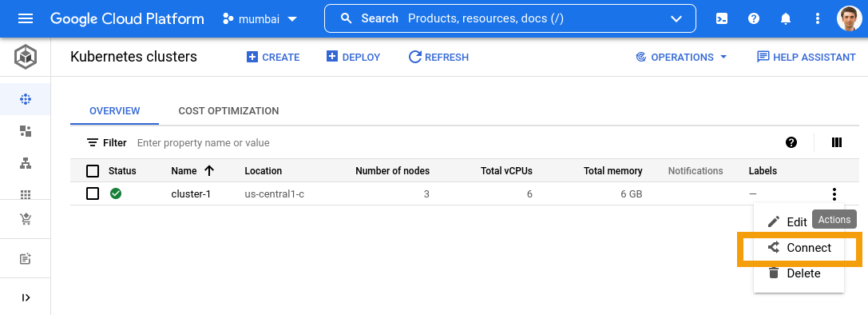868x315 pixels.
Task: Click the 6 GB memory cell
Action: (632, 194)
